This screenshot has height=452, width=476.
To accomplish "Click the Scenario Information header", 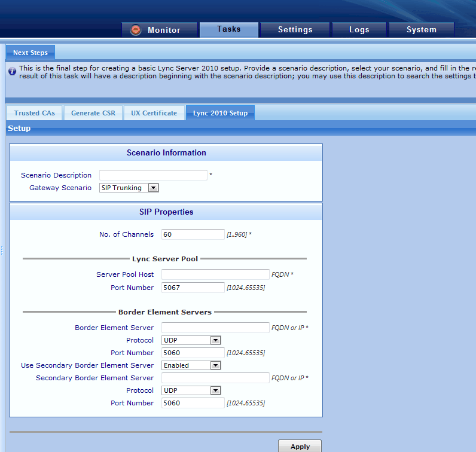I will pos(166,152).
